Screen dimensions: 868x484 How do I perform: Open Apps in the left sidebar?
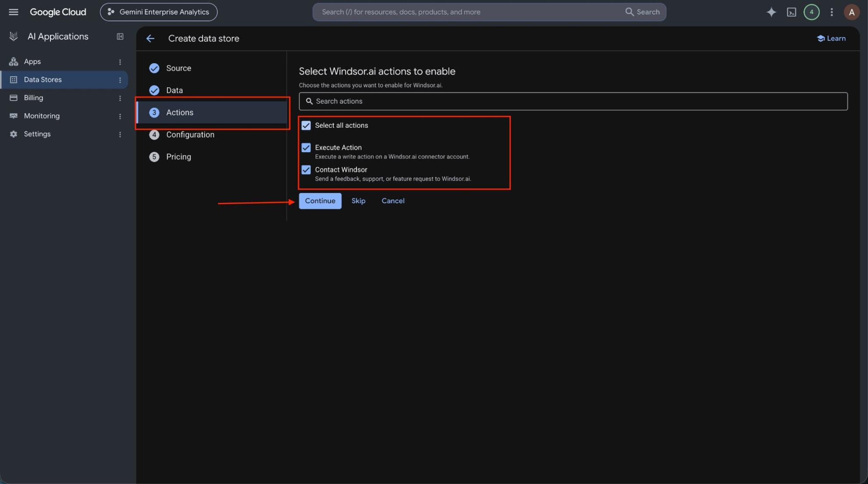pyautogui.click(x=32, y=61)
